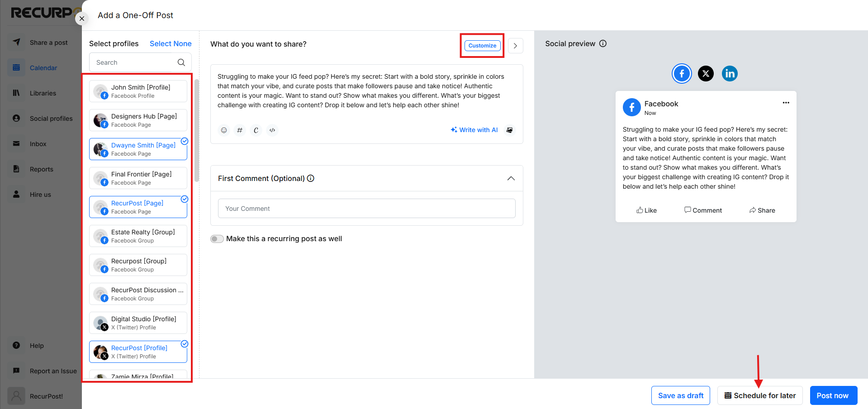Viewport: 868px width, 409px height.
Task: Click the Report an Issue icon
Action: [x=16, y=371]
